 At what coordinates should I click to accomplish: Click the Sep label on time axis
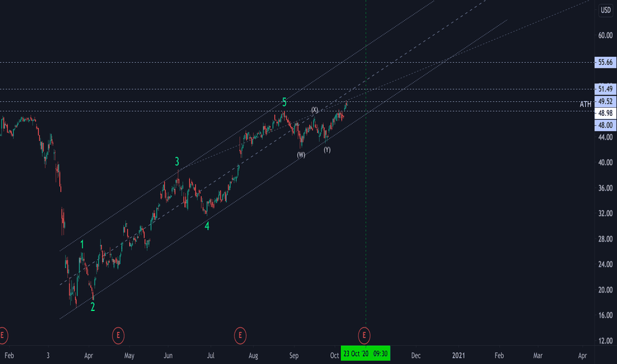294,356
